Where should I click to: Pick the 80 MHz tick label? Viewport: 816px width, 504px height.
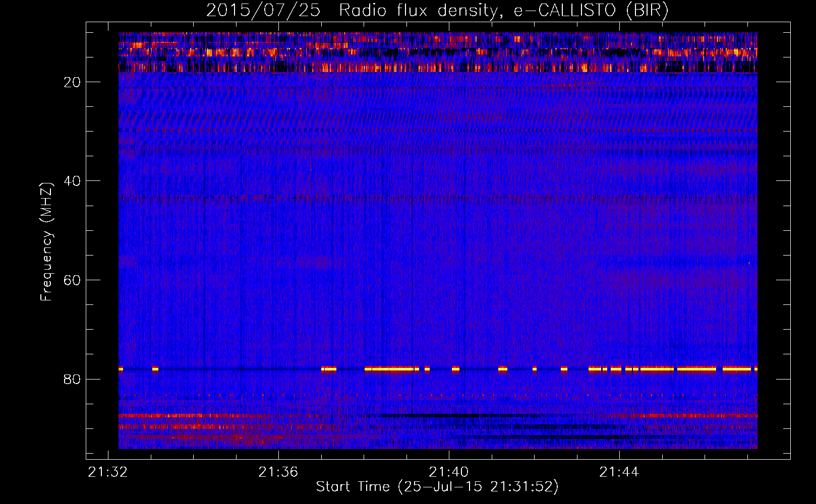pos(72,379)
